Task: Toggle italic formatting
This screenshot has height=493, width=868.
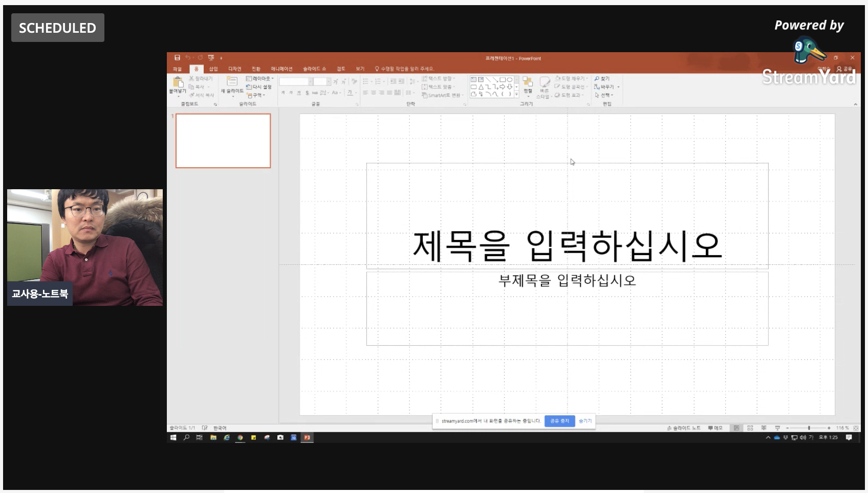Action: pos(291,93)
